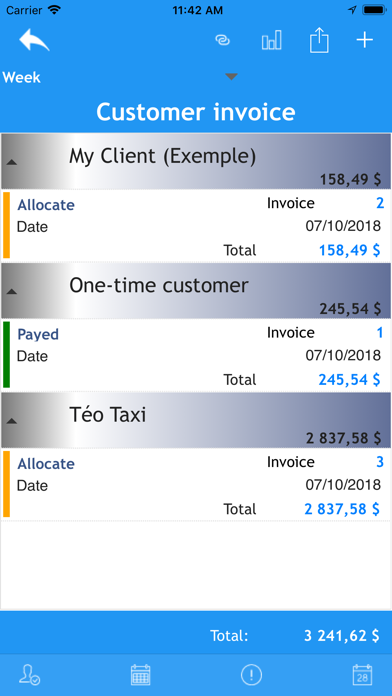Collapse the One-time customer group
The width and height of the screenshot is (392, 696).
(x=12, y=292)
